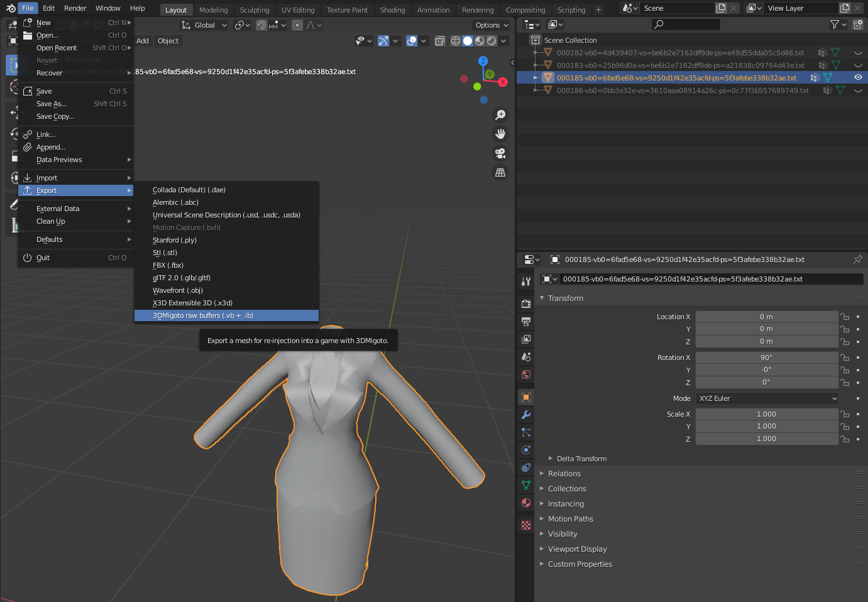Open the Object Data mesh tab
The width and height of the screenshot is (868, 602).
click(526, 485)
